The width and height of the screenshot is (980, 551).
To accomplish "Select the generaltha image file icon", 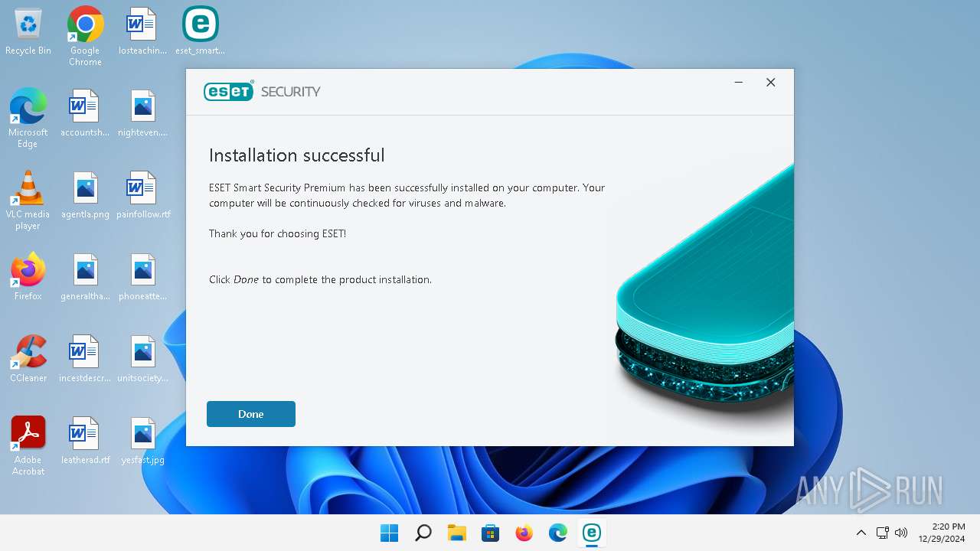I will 85,278.
